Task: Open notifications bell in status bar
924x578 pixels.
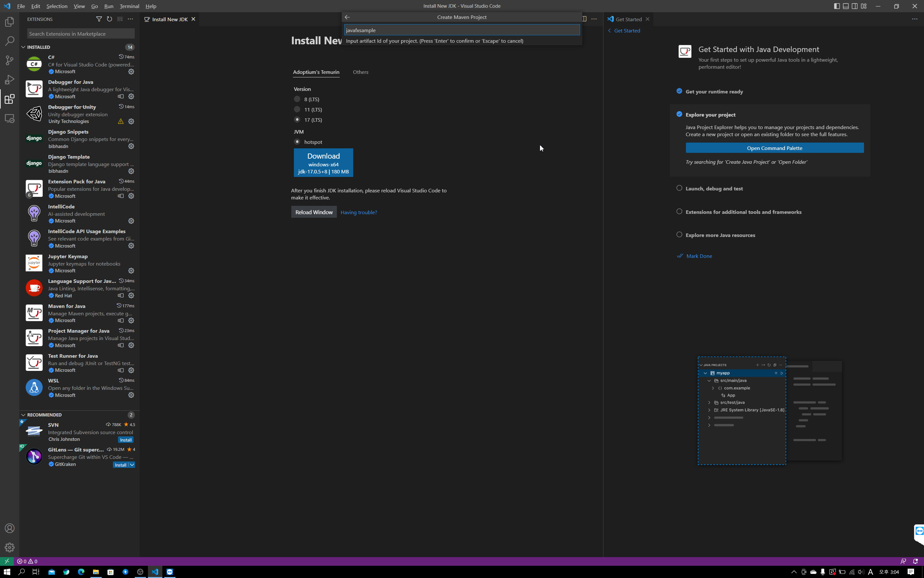Action: tap(915, 561)
